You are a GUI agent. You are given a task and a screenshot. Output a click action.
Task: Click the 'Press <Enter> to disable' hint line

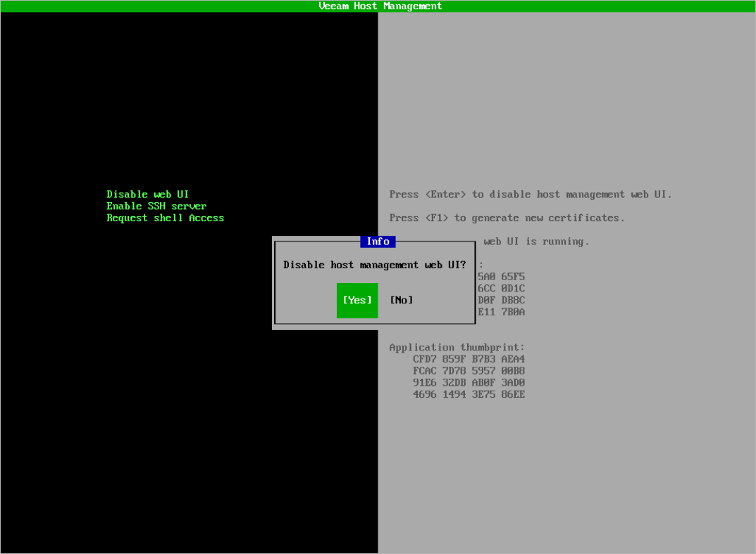point(531,194)
